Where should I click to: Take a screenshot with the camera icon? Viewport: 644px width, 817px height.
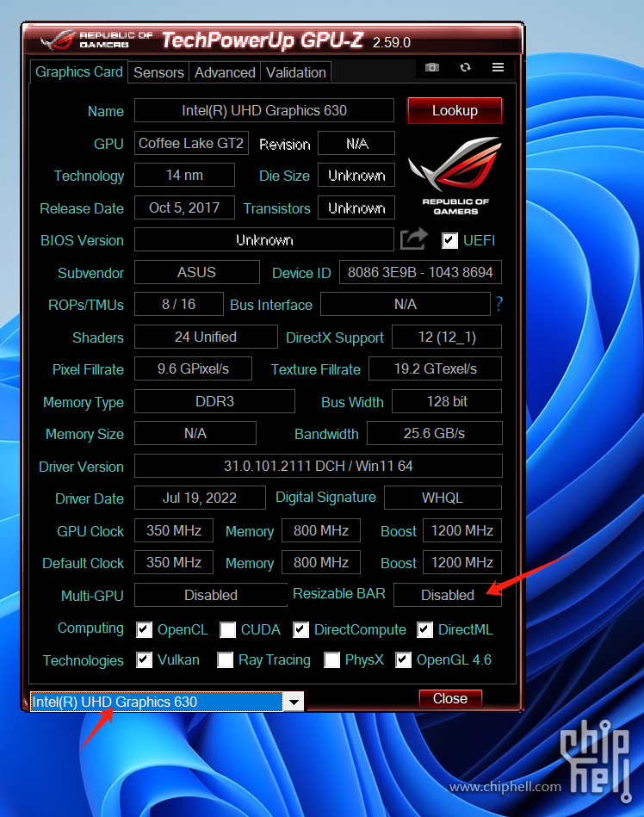pyautogui.click(x=432, y=67)
